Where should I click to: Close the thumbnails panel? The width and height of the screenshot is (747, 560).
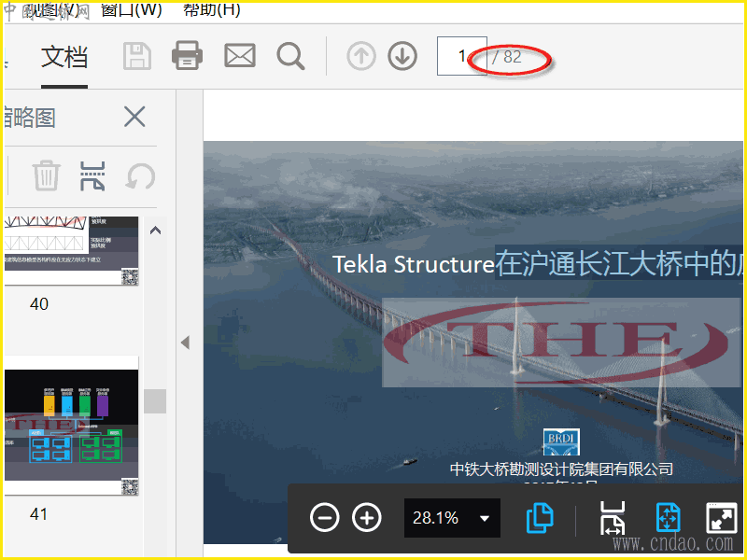134,117
